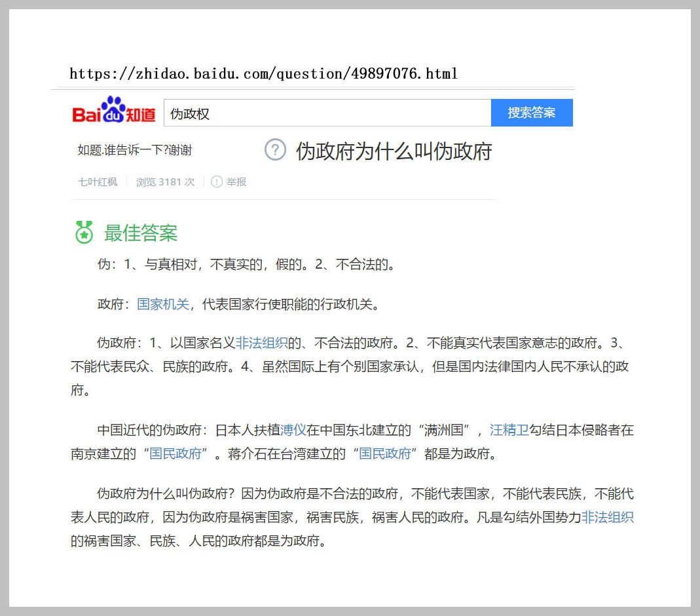The height and width of the screenshot is (616, 700).
Task: Open the 汪精卫 hyperlink
Action: (509, 430)
